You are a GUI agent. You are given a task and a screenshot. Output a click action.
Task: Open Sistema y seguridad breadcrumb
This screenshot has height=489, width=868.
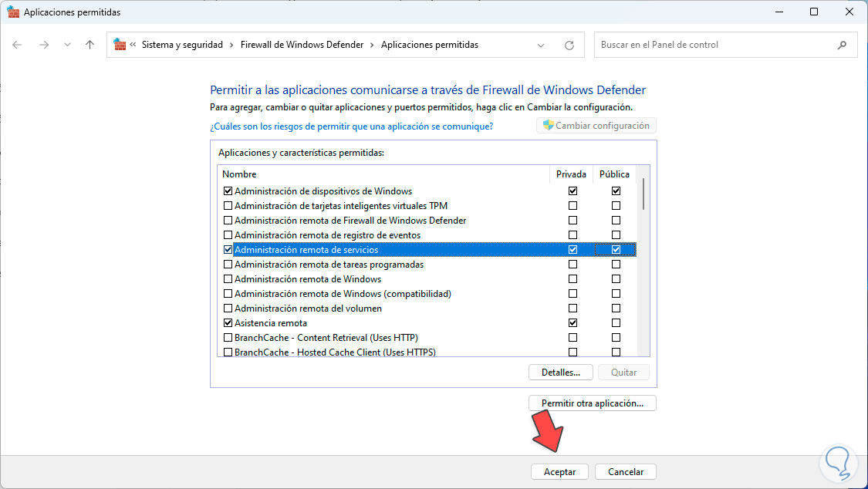pos(182,45)
